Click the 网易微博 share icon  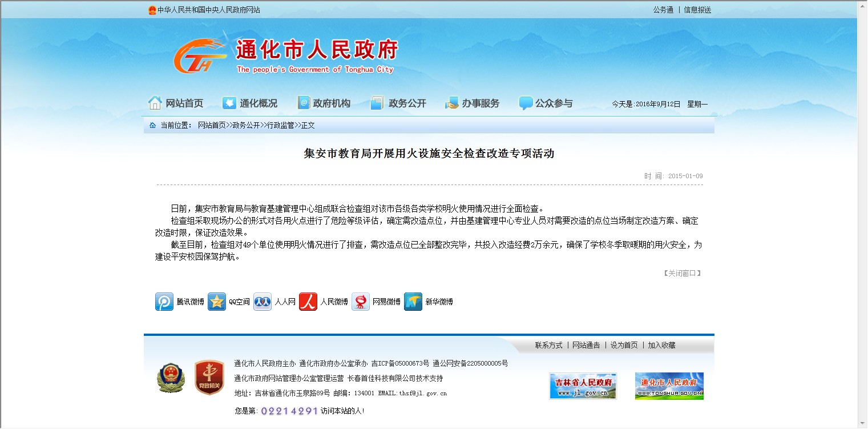coord(361,302)
